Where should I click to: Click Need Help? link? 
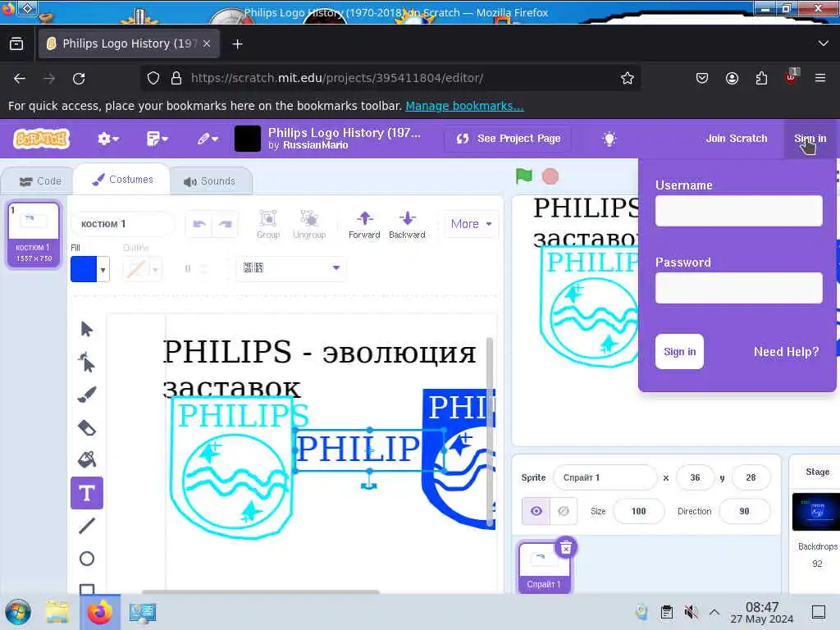pos(786,351)
